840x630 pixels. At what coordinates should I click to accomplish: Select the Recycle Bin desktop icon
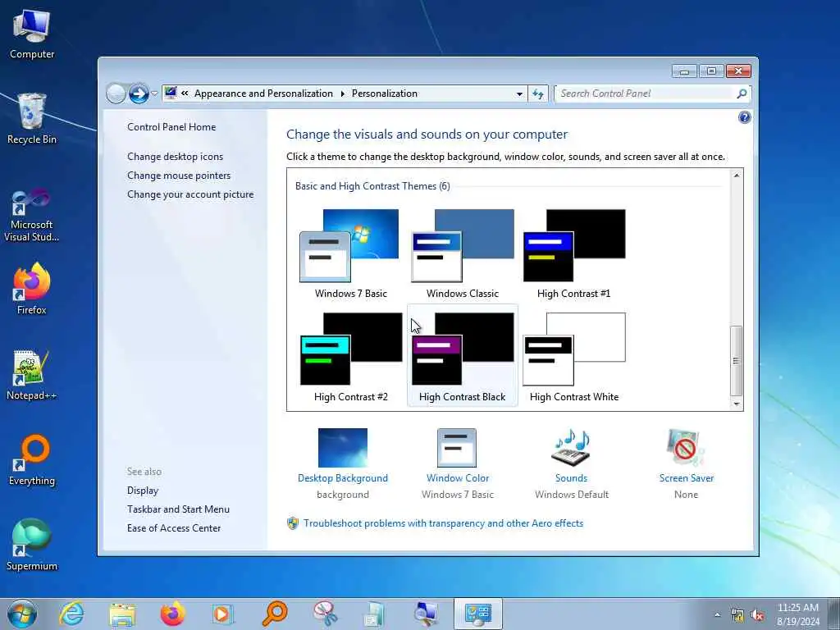click(x=32, y=119)
